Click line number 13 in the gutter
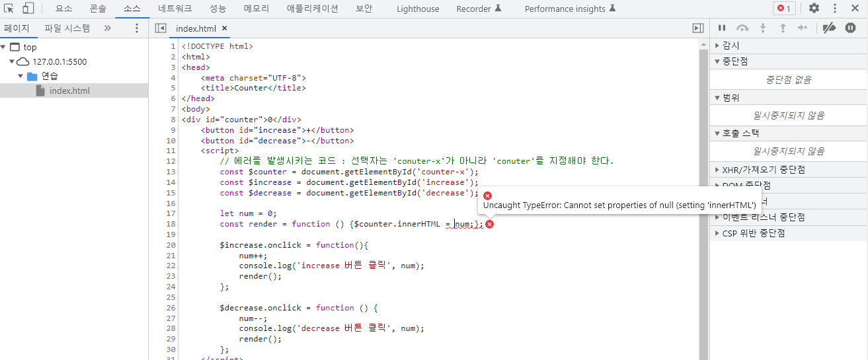This screenshot has height=360, width=868. click(171, 172)
